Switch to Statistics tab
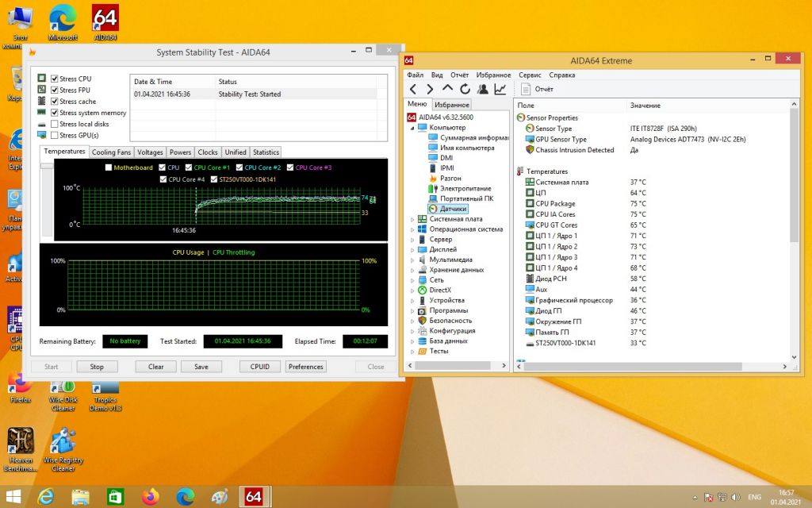 pos(266,152)
